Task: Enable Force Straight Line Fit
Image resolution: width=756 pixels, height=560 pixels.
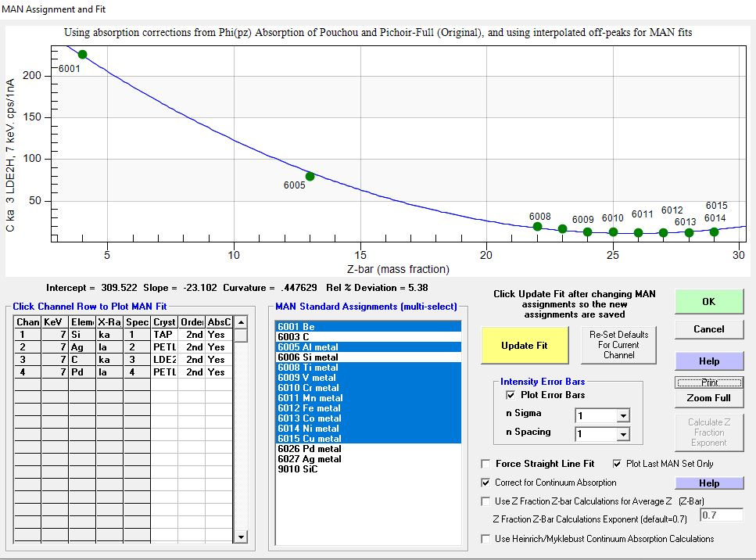Action: pyautogui.click(x=487, y=464)
